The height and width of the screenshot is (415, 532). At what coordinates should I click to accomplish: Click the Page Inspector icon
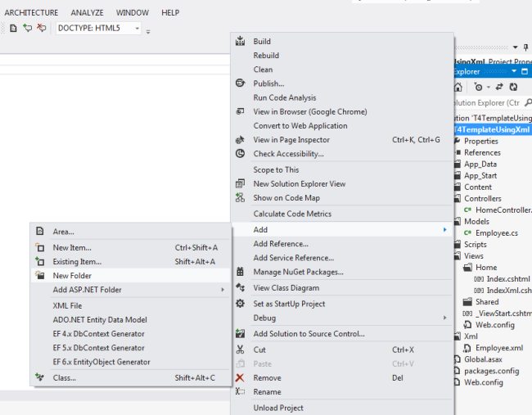[x=240, y=139]
